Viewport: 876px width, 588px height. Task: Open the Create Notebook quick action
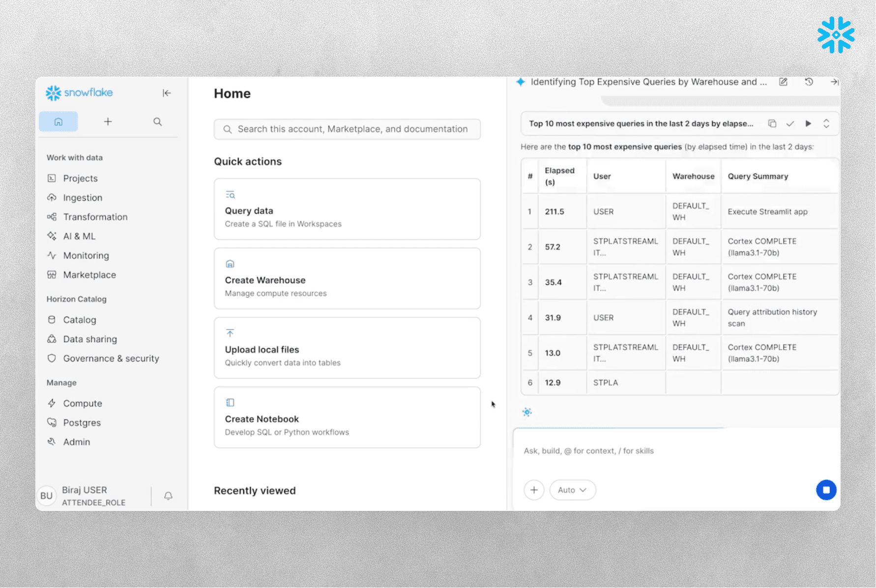[347, 417]
